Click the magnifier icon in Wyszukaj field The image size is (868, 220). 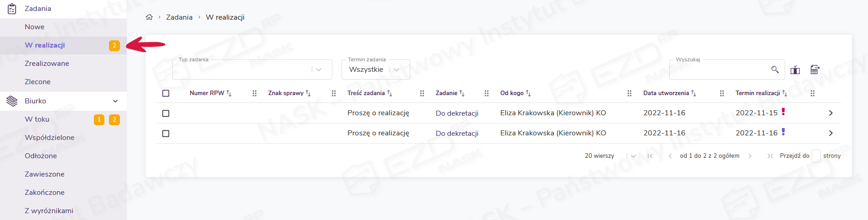pyautogui.click(x=775, y=70)
